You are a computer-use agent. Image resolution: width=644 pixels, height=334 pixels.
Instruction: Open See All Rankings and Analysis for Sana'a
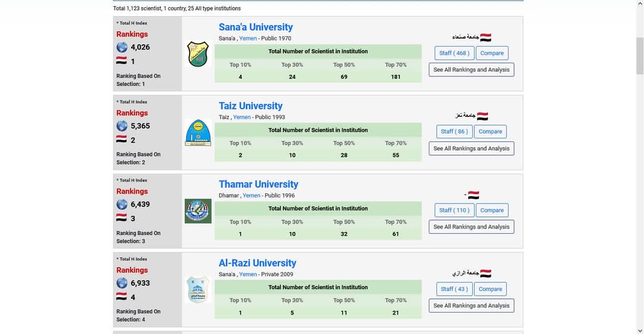471,70
